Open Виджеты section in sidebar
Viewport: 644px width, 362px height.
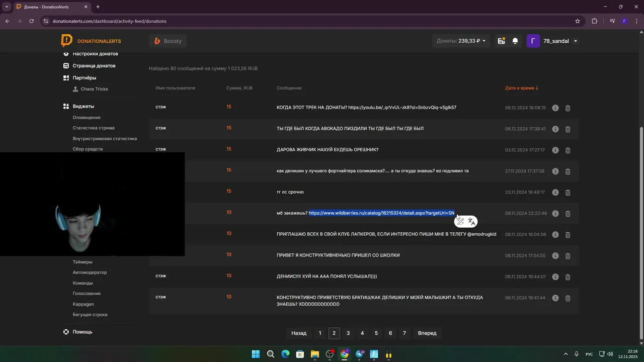[x=83, y=107]
